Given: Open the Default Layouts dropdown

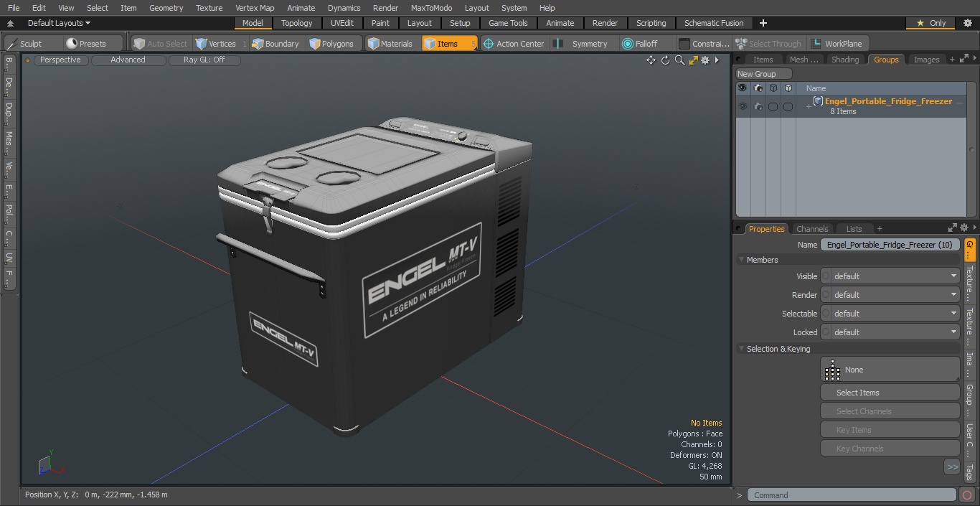Looking at the screenshot, I should point(59,23).
